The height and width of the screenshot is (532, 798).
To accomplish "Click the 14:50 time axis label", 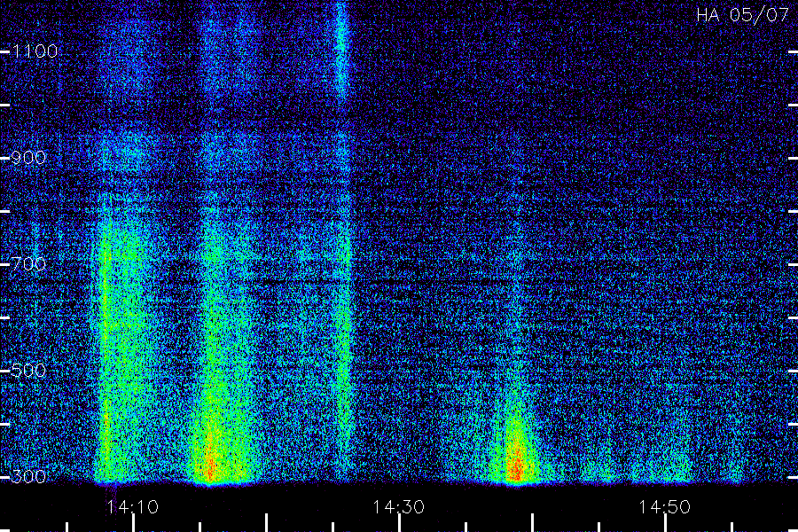I will click(x=665, y=507).
